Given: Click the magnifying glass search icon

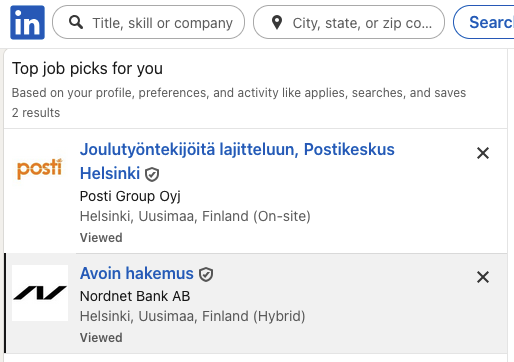Looking at the screenshot, I should tap(76, 23).
